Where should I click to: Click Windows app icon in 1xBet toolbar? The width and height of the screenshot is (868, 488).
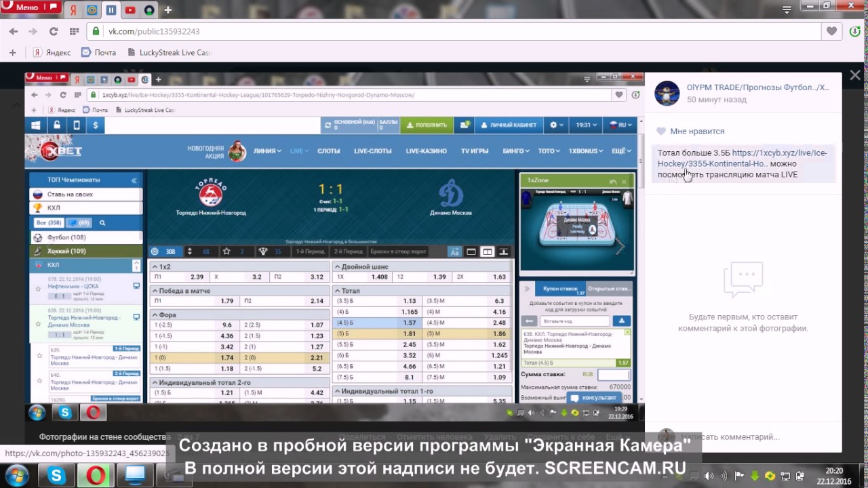pos(35,125)
